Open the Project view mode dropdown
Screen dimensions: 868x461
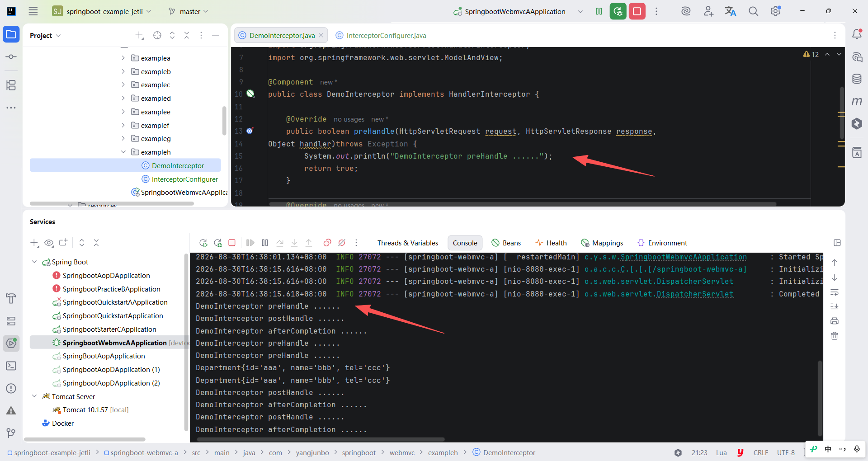coord(45,35)
